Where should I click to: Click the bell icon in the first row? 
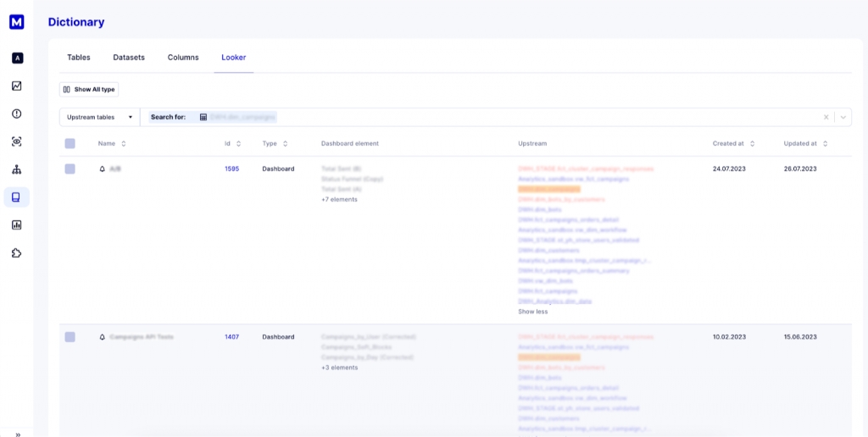coord(103,169)
